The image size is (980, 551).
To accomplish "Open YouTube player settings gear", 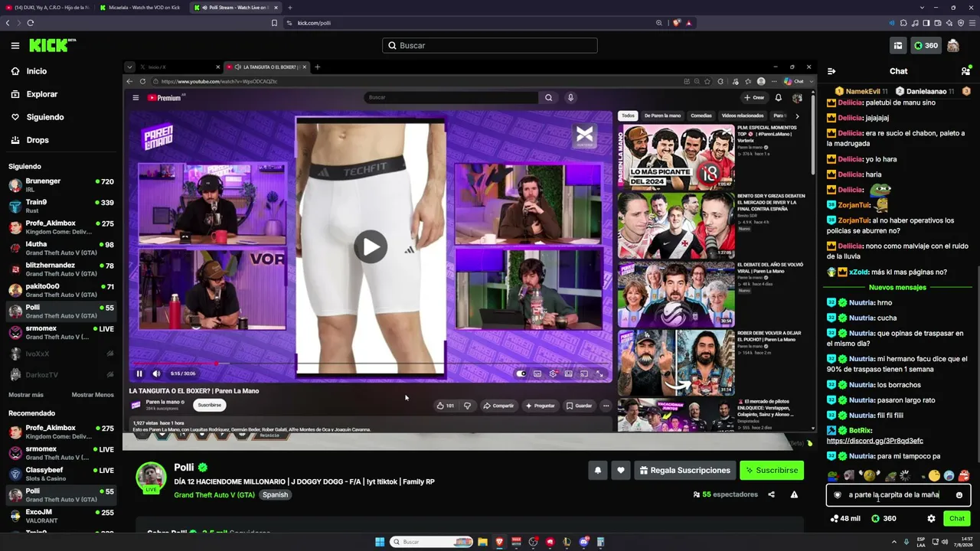I will click(x=553, y=373).
